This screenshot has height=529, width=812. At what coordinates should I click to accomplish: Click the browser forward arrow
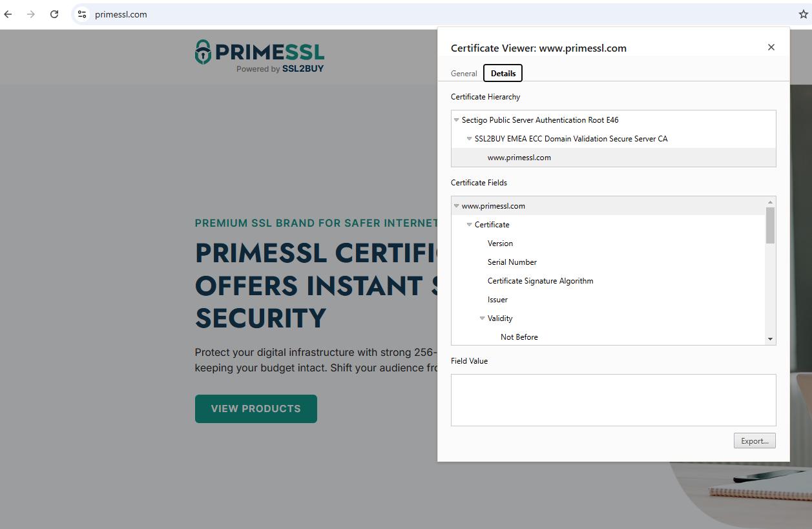[31, 14]
